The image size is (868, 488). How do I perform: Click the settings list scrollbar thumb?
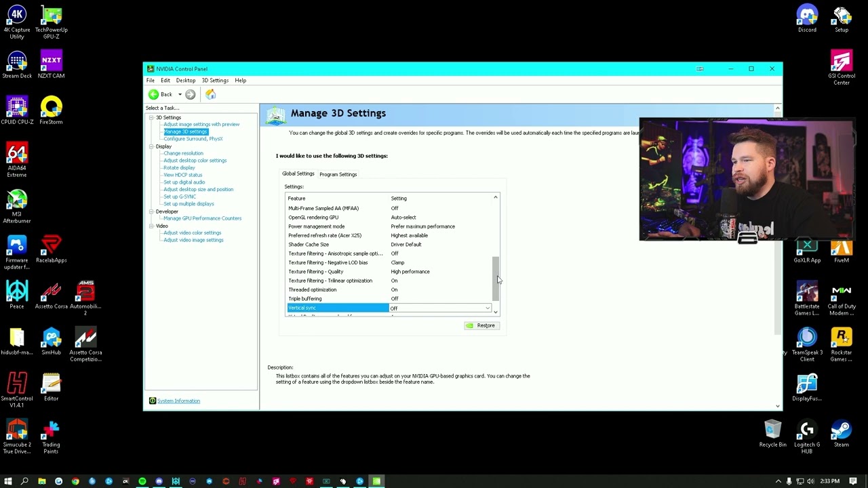[496, 278]
